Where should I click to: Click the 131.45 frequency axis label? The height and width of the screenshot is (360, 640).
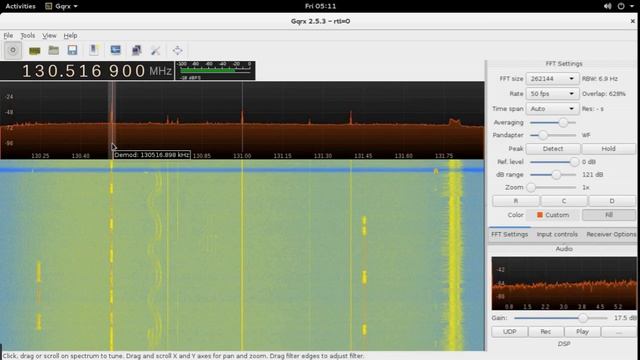[x=363, y=156]
